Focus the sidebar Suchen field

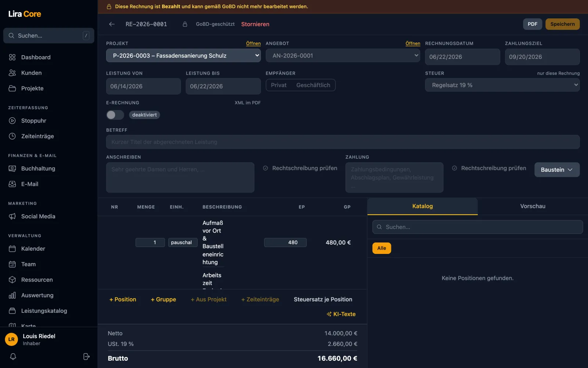point(49,36)
